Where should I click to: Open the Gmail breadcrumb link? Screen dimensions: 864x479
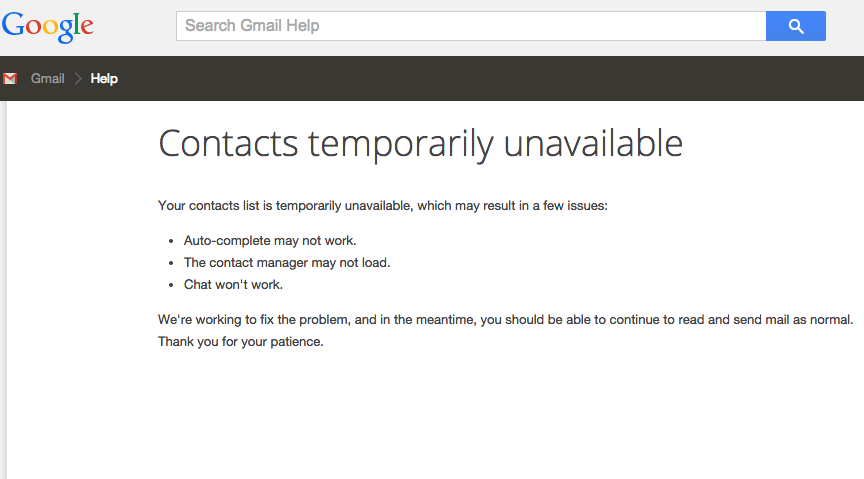pyautogui.click(x=47, y=78)
